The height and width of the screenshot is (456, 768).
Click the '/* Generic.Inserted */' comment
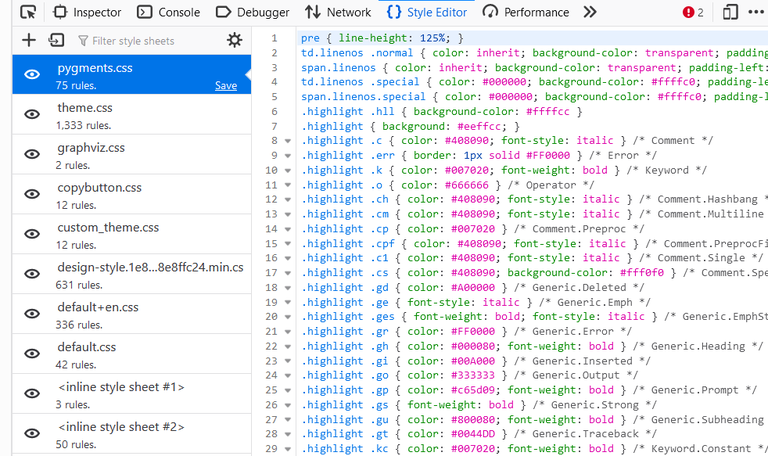click(582, 361)
